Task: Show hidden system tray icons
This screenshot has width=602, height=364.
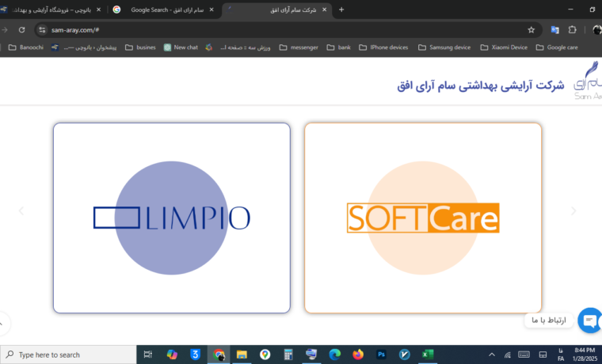Action: point(492,355)
